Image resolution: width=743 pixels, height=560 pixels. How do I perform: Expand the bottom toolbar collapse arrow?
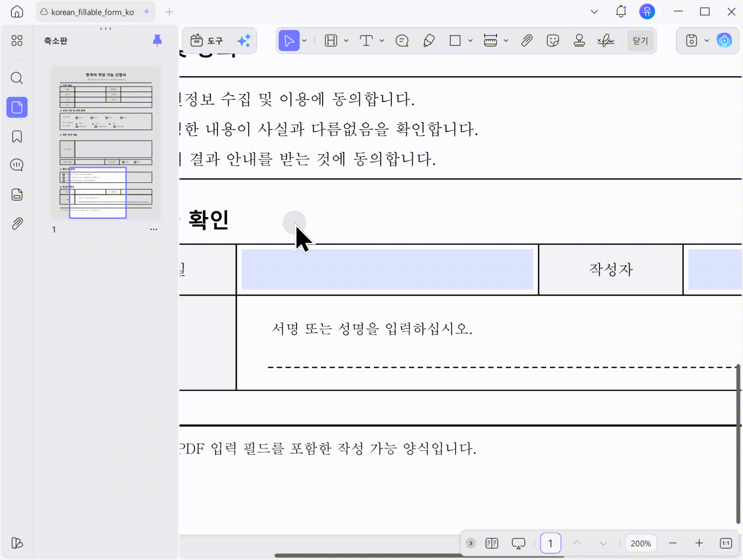coord(471,543)
